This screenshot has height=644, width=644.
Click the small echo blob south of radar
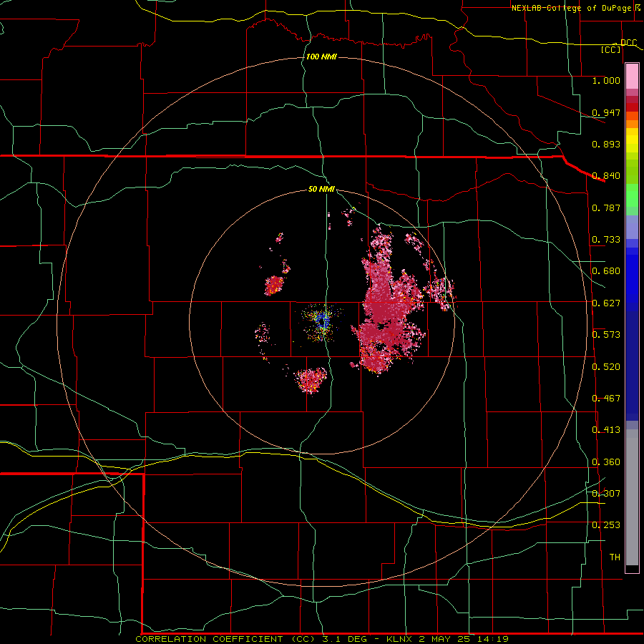tap(311, 380)
